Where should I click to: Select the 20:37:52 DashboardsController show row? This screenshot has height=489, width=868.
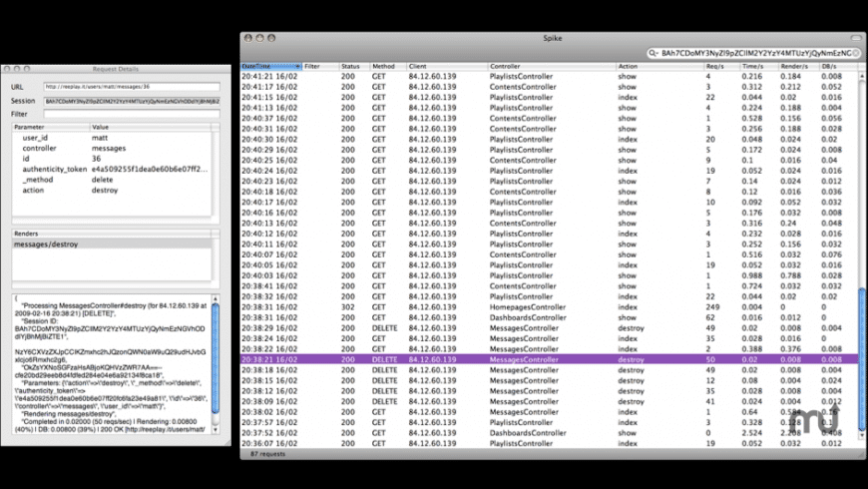pyautogui.click(x=549, y=433)
